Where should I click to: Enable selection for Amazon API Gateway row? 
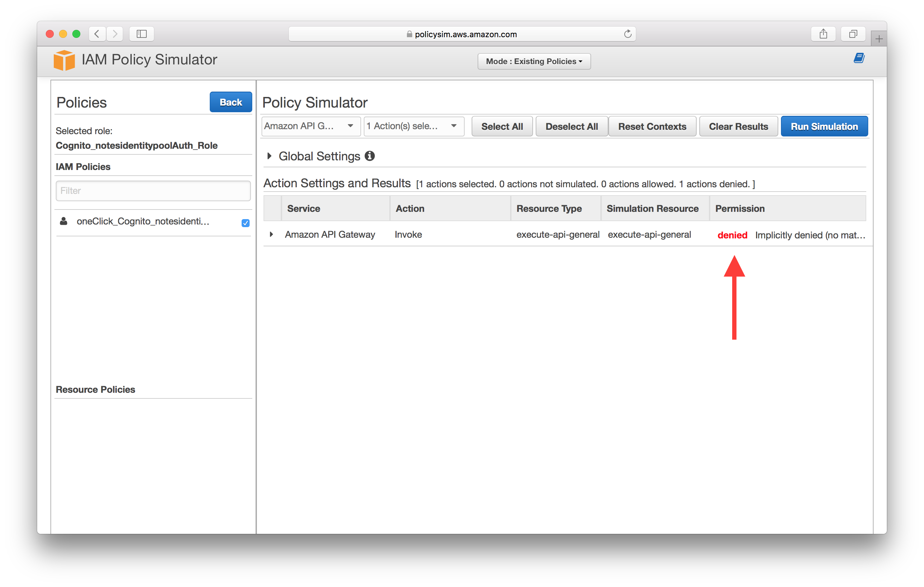point(271,234)
